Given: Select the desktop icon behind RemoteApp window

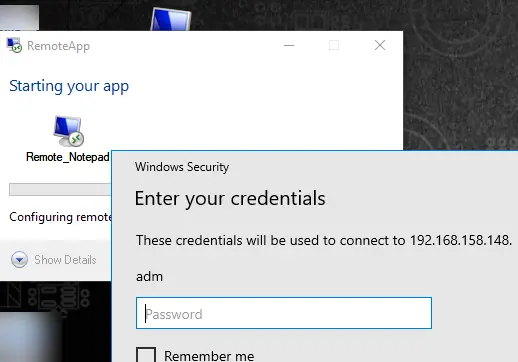Looking at the screenshot, I should (x=171, y=19).
